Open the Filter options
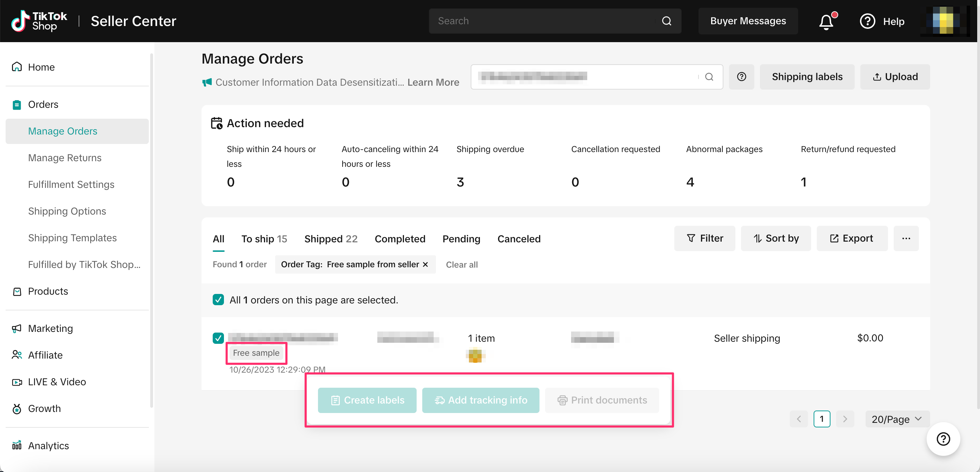 point(704,239)
